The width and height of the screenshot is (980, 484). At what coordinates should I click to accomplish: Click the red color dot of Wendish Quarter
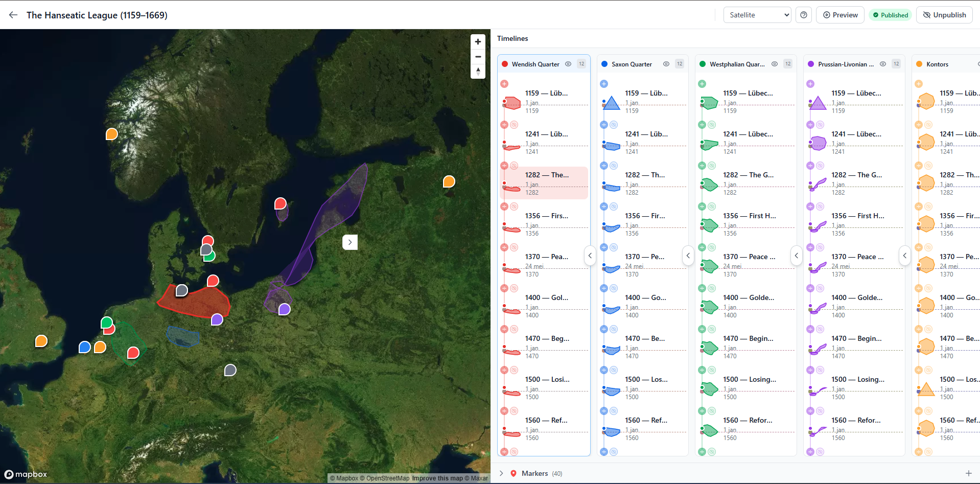(x=504, y=64)
